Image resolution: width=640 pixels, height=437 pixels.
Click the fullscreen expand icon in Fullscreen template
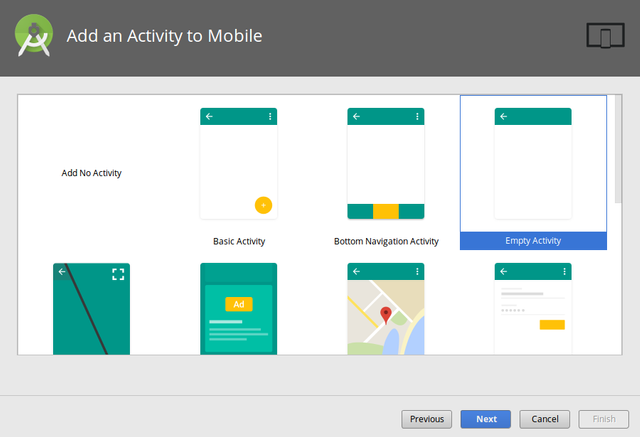tap(118, 274)
